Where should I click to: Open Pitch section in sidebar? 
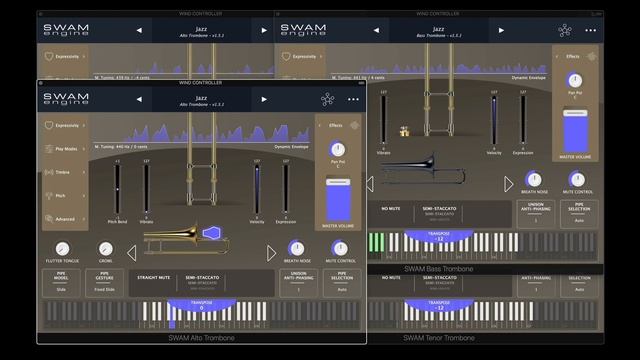(x=65, y=196)
